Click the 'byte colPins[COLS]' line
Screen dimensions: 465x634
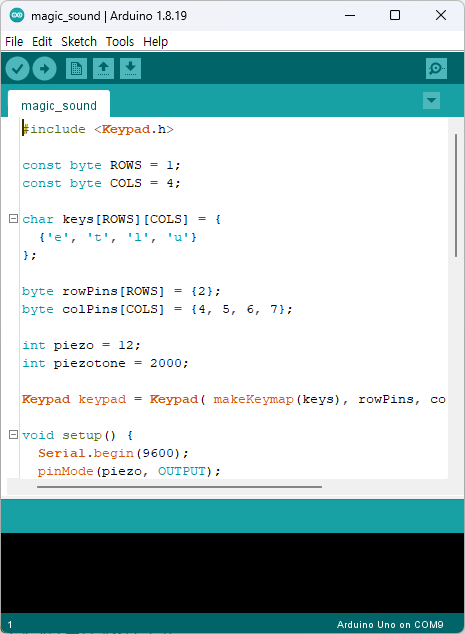157,309
